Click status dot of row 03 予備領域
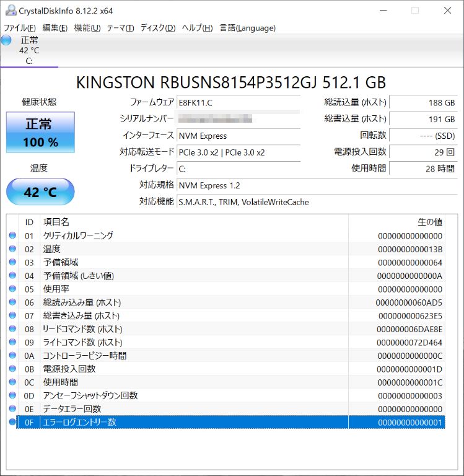The height and width of the screenshot is (476, 464). [12, 262]
